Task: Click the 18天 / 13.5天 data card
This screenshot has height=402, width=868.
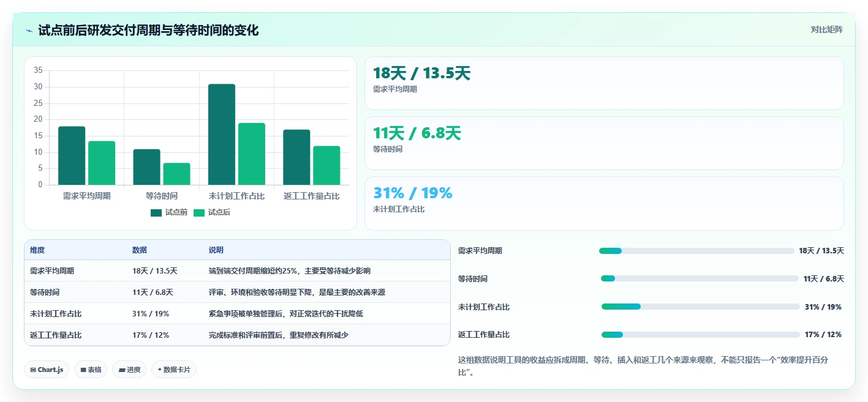Action: tap(604, 83)
